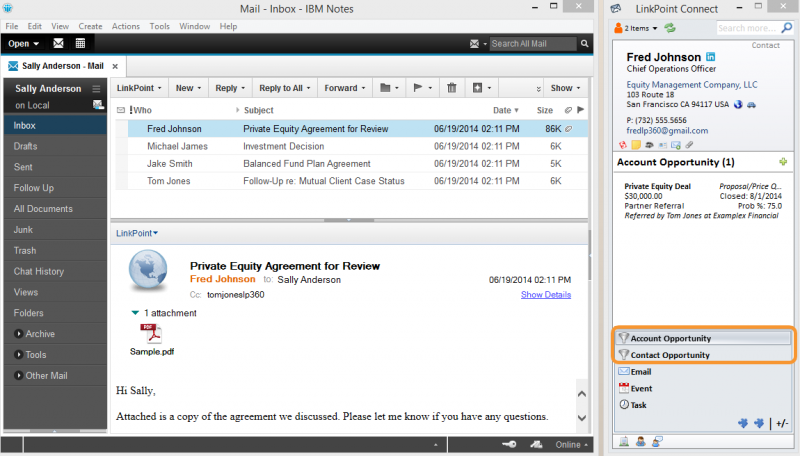Add a new Account Opportunity with the green plus

click(x=783, y=162)
